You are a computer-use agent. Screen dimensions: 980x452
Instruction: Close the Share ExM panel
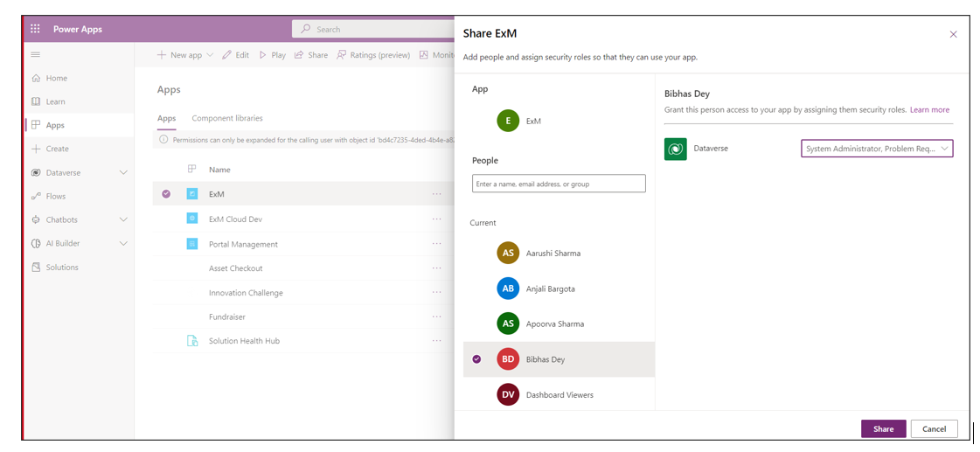point(953,34)
